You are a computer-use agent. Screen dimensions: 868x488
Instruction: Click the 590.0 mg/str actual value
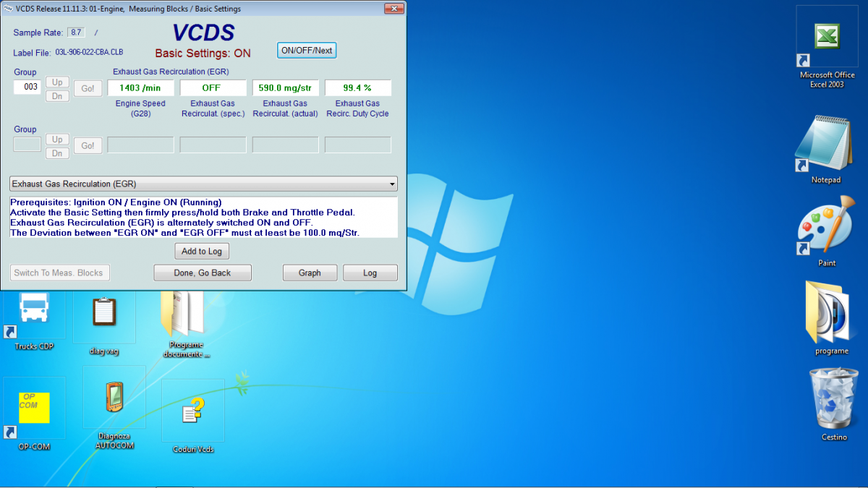point(286,87)
